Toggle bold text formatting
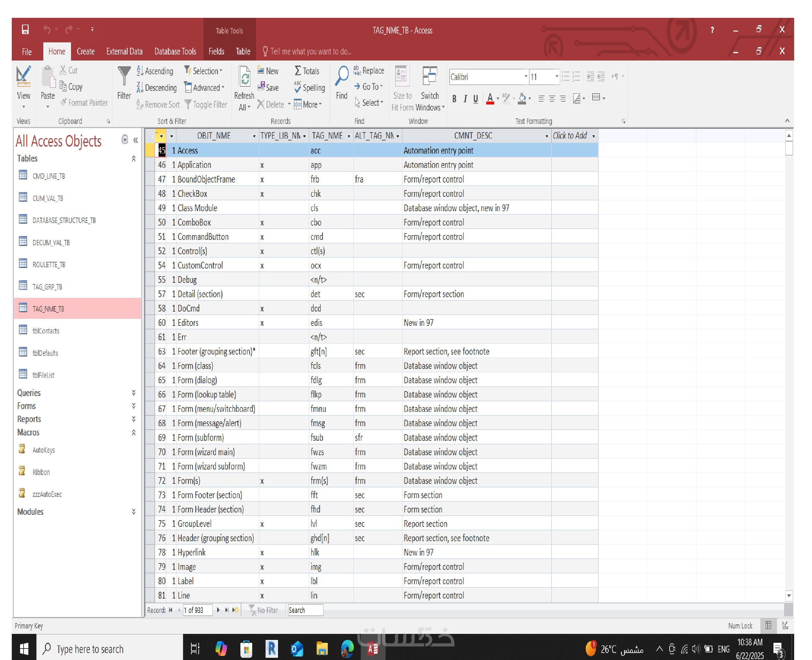This screenshot has height=660, width=812. pos(454,99)
